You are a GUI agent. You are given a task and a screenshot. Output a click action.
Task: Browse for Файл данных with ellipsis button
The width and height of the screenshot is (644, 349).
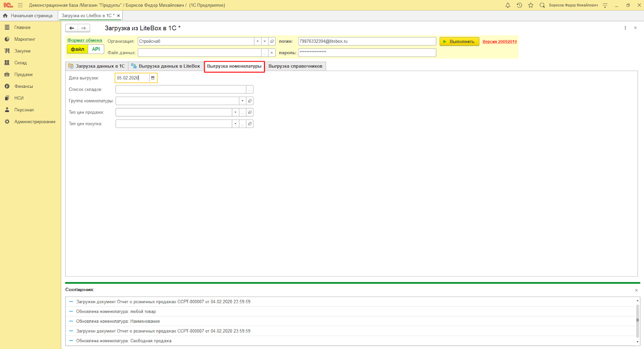265,53
